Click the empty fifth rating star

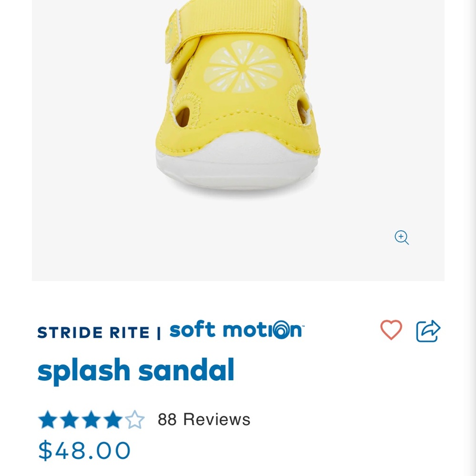click(135, 419)
